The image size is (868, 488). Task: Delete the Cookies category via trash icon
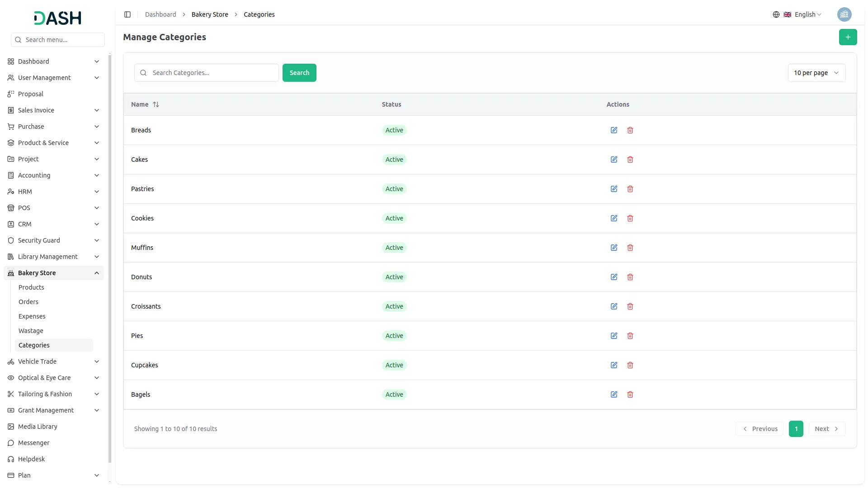click(630, 218)
